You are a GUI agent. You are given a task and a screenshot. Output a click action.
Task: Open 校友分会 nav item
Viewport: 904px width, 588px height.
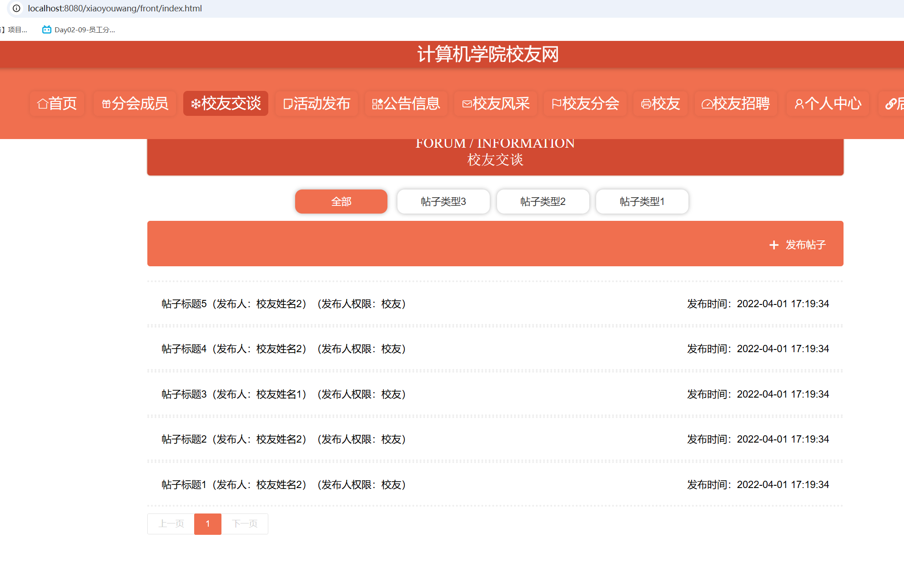pyautogui.click(x=585, y=104)
